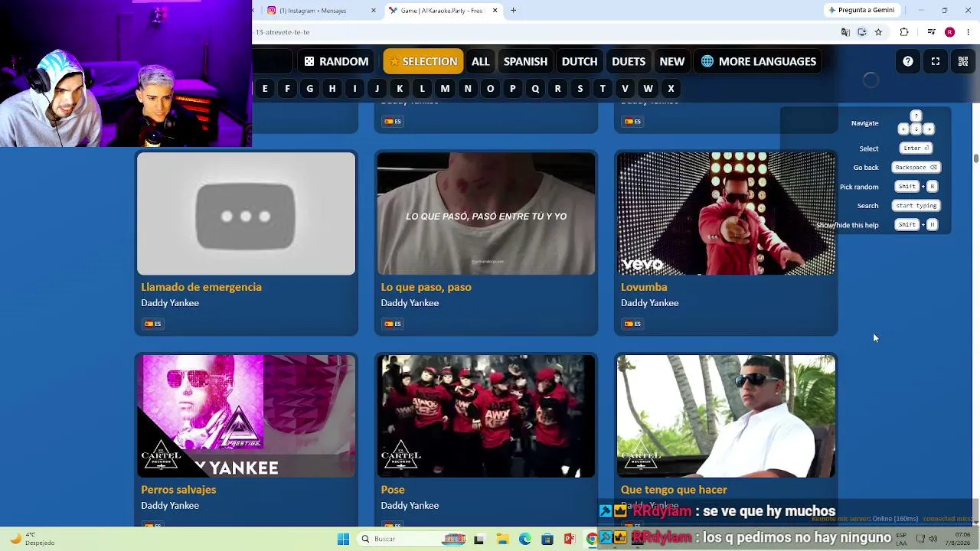
Task: Show the Duets category
Action: tap(629, 61)
